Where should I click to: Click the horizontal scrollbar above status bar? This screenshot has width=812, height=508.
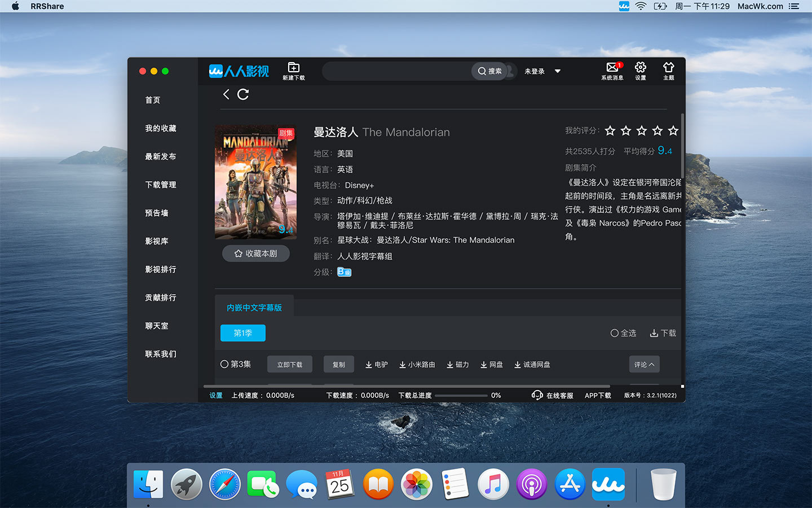pyautogui.click(x=407, y=387)
